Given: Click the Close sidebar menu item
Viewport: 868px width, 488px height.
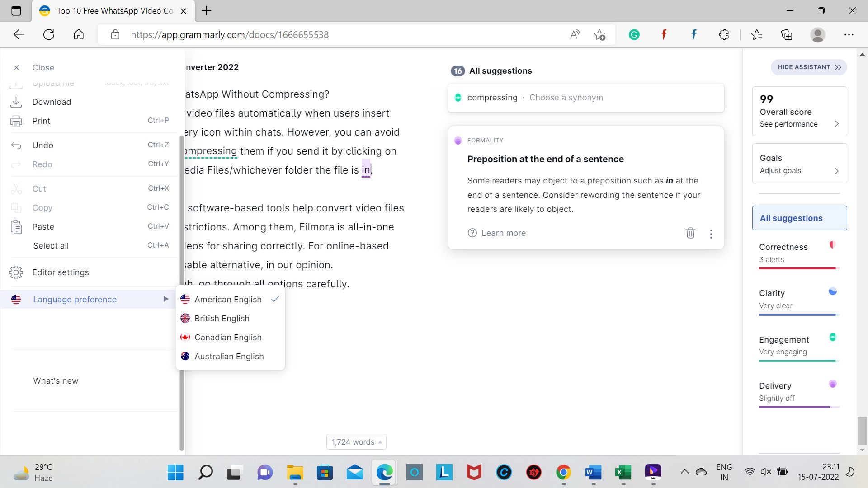Looking at the screenshot, I should (x=43, y=67).
